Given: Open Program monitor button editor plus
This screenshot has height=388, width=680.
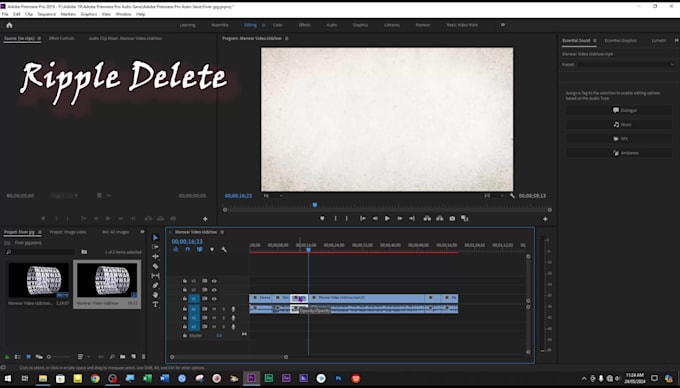Looking at the screenshot, I should coord(545,219).
